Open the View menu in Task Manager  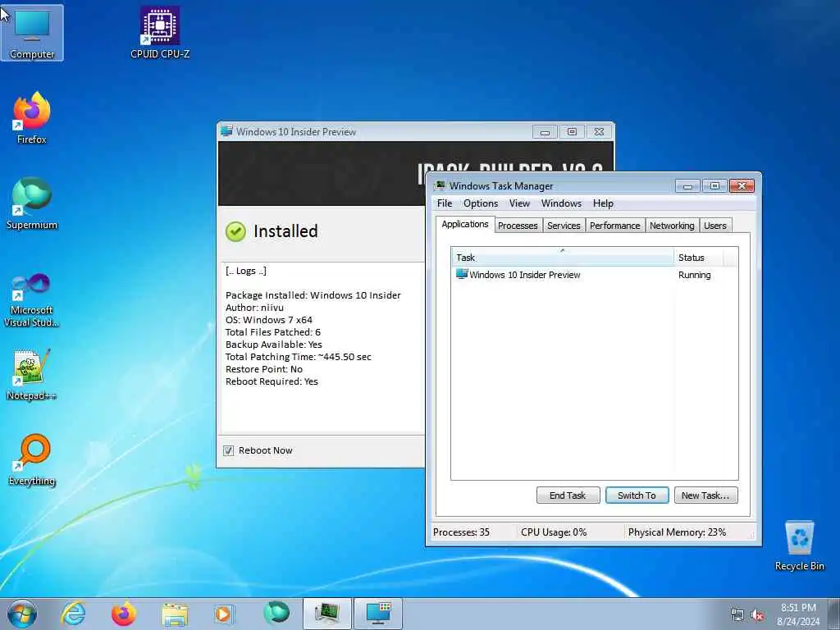point(519,203)
